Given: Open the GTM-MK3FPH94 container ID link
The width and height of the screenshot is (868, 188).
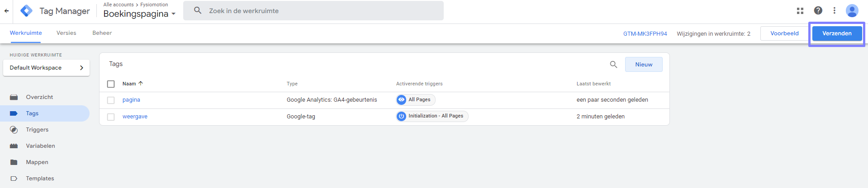Looking at the screenshot, I should tap(645, 34).
